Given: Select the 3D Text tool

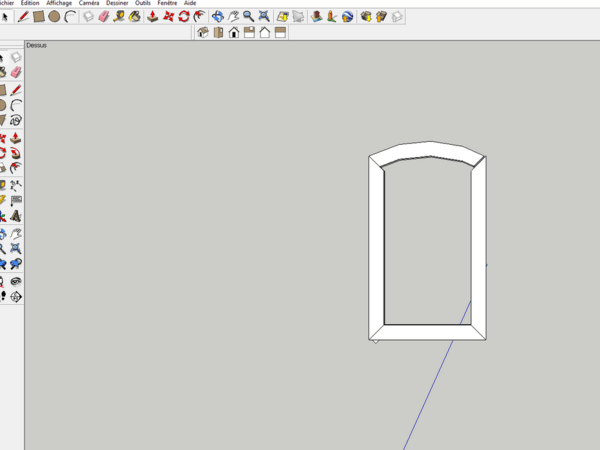Looking at the screenshot, I should pyautogui.click(x=17, y=216).
